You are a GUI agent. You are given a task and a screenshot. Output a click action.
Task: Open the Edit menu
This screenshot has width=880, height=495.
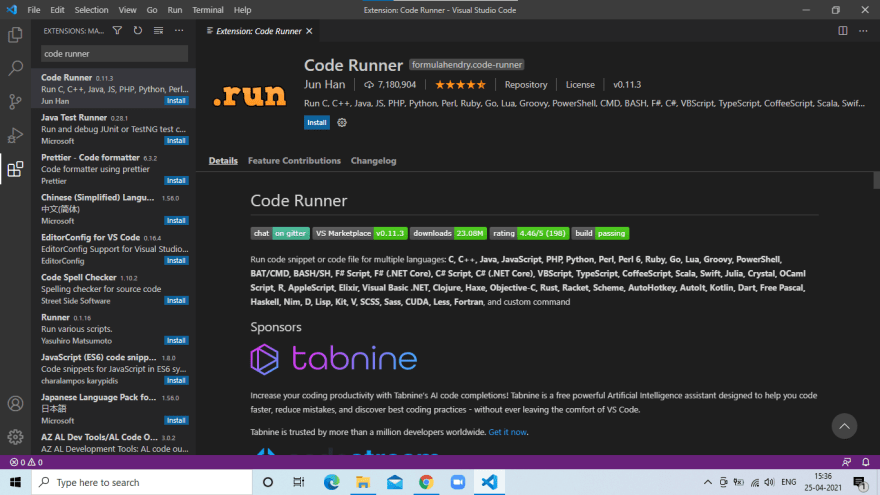pyautogui.click(x=57, y=10)
